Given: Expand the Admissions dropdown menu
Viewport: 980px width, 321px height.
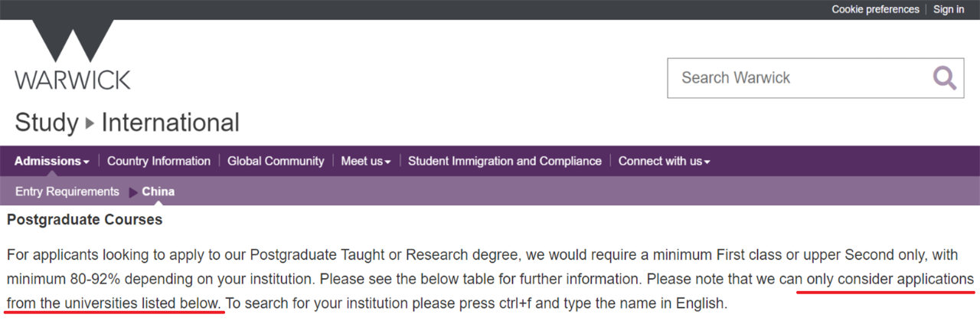Looking at the screenshot, I should click(51, 161).
